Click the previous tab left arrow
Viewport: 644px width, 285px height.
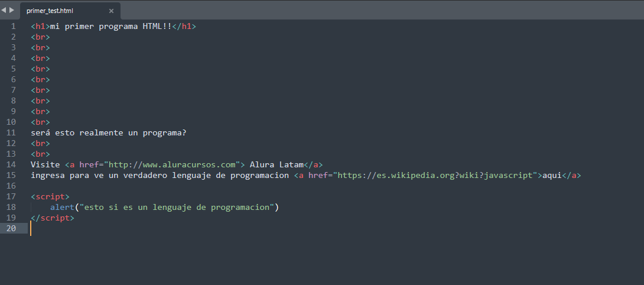pyautogui.click(x=4, y=10)
